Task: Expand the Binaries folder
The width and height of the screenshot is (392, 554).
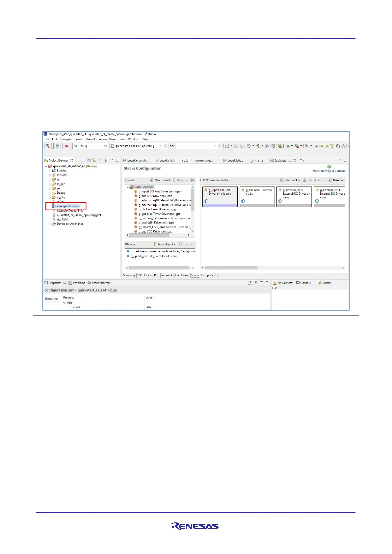Action: [50, 171]
